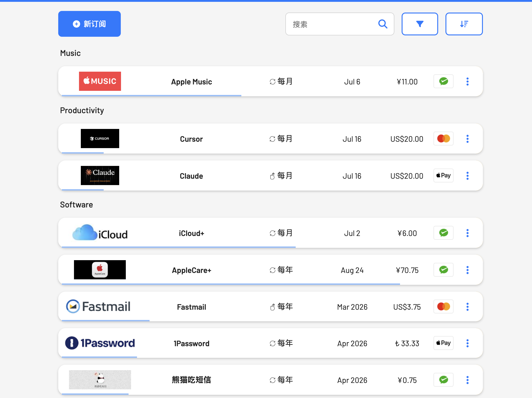Open the sort order button
532x398 pixels.
[x=464, y=24]
